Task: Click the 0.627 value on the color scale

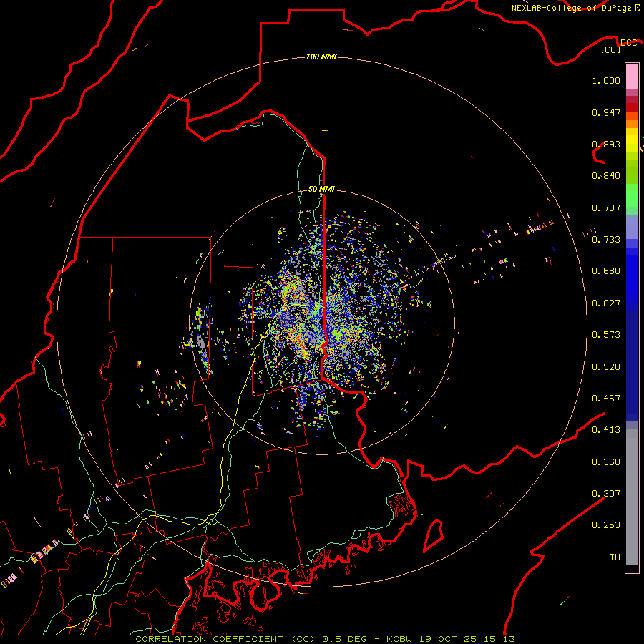Action: (x=606, y=303)
